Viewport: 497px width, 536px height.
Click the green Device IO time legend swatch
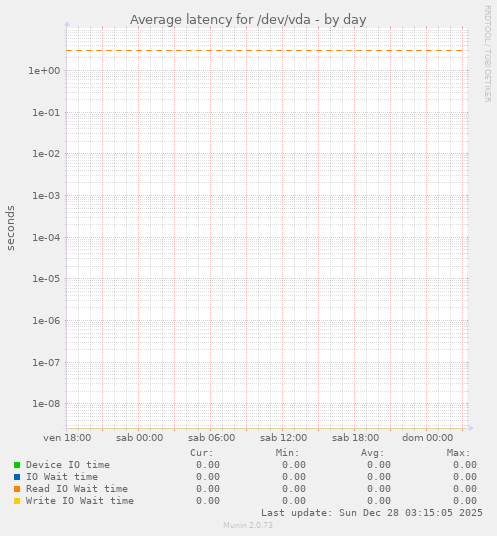[x=17, y=465]
